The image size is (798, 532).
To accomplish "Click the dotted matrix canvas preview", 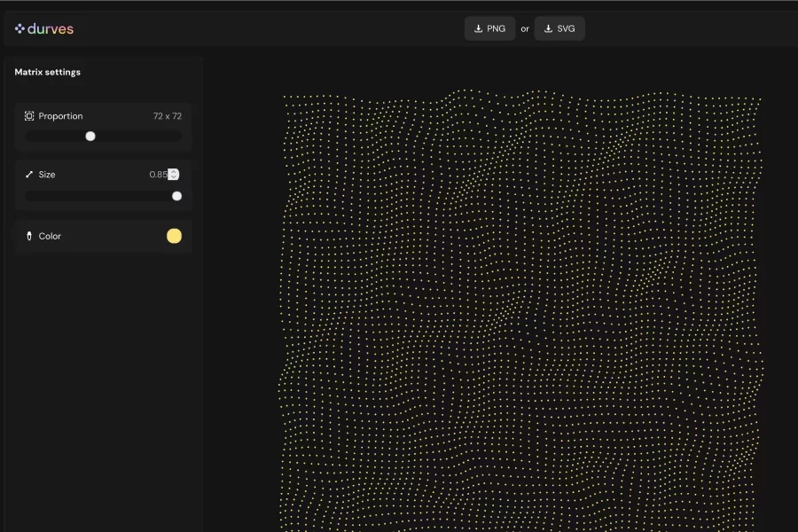I will pos(520,311).
